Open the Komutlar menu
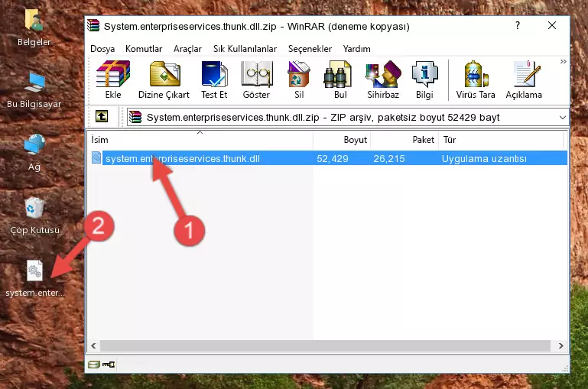 (x=144, y=49)
